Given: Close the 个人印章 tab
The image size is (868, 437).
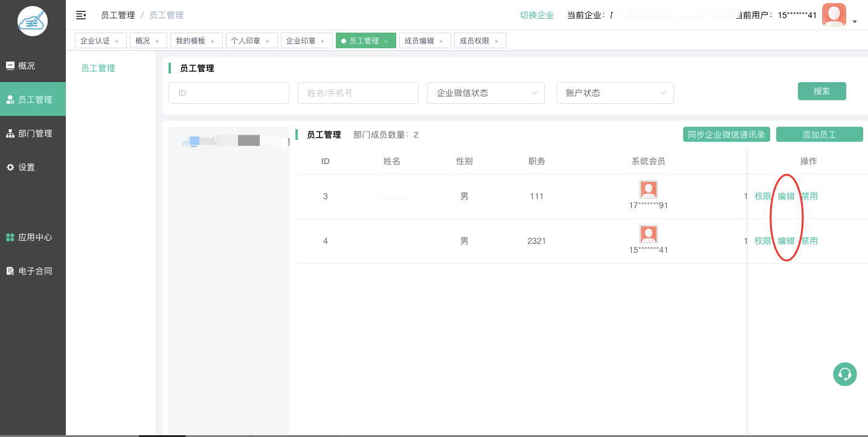Looking at the screenshot, I should point(268,42).
